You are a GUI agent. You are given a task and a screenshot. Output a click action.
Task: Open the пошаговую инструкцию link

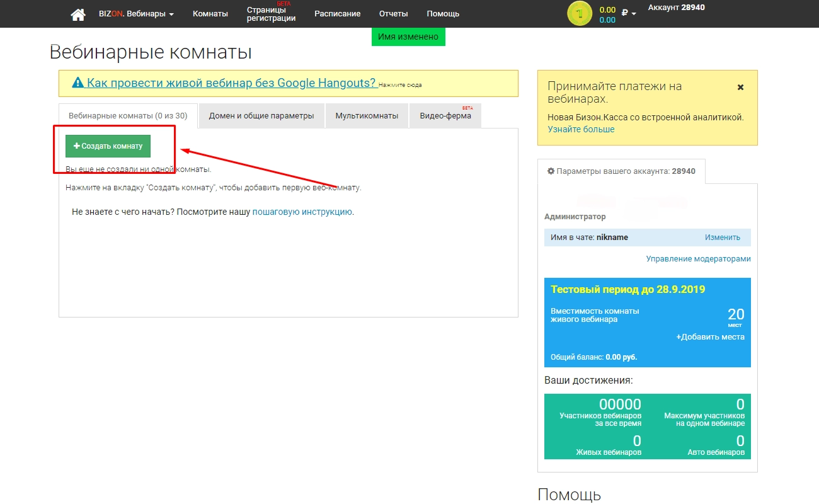[x=302, y=212]
